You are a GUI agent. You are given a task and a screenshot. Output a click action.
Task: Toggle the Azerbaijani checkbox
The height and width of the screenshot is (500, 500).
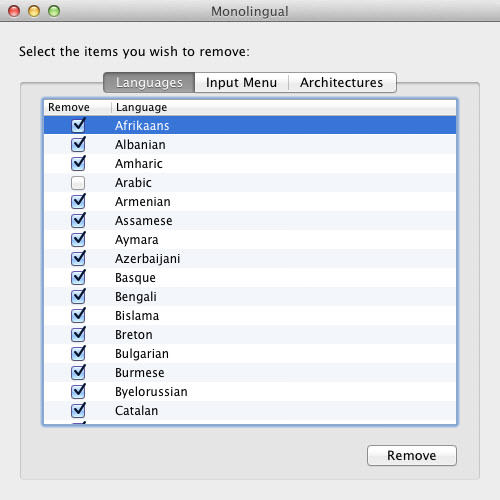[78, 259]
